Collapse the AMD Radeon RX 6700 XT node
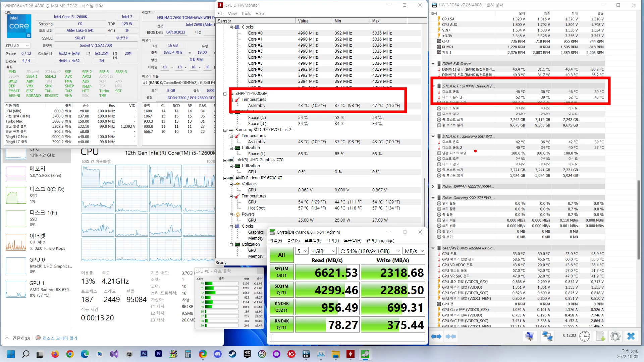The width and height of the screenshot is (644, 362). pos(225,178)
